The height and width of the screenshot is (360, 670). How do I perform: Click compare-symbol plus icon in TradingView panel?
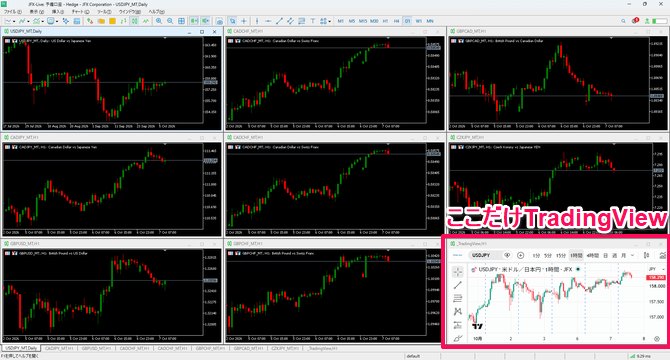point(520,255)
